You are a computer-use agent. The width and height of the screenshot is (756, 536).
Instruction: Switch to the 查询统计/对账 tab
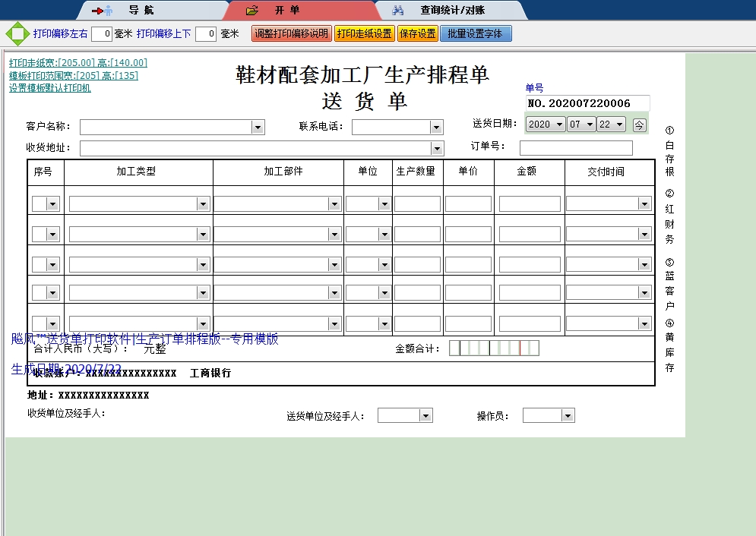pos(452,11)
